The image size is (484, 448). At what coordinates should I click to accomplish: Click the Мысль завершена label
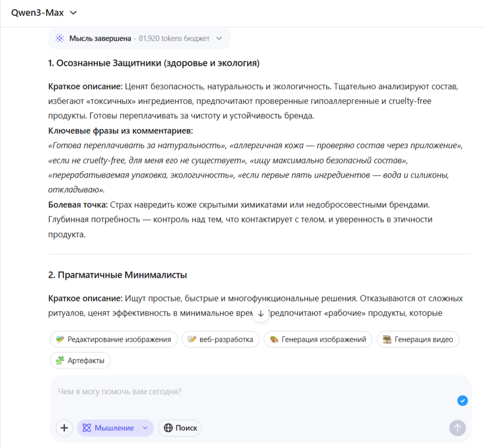[100, 38]
